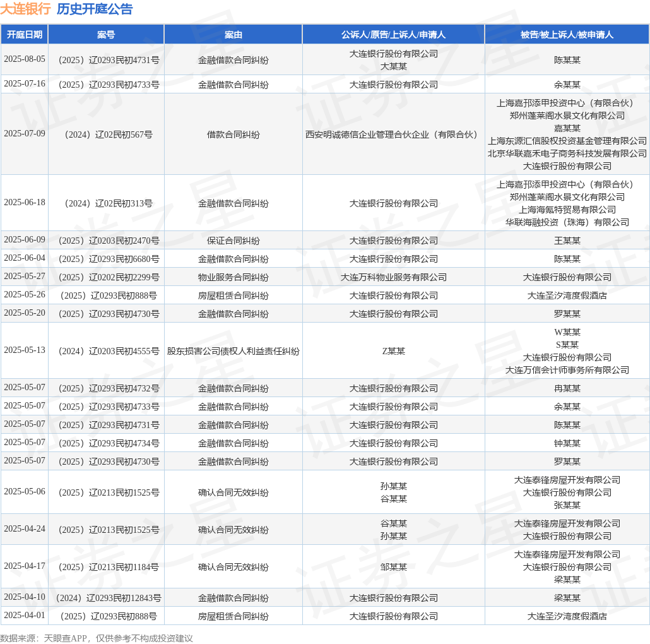650x644 pixels.
Task: Click defendant S某某
Action: [x=567, y=345]
